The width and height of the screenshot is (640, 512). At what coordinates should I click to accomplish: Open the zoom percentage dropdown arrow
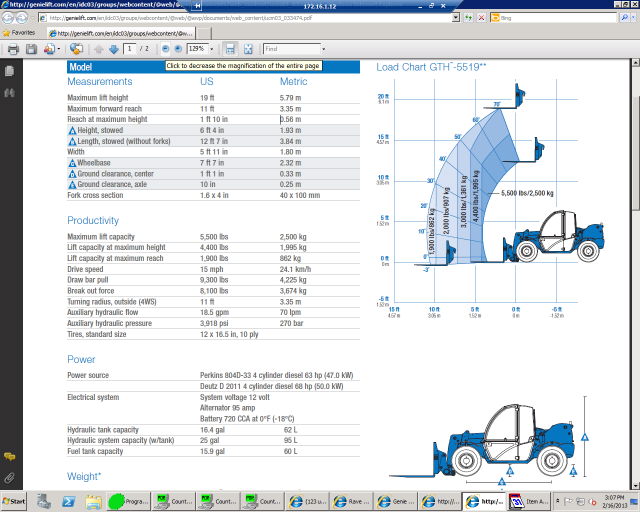click(211, 49)
